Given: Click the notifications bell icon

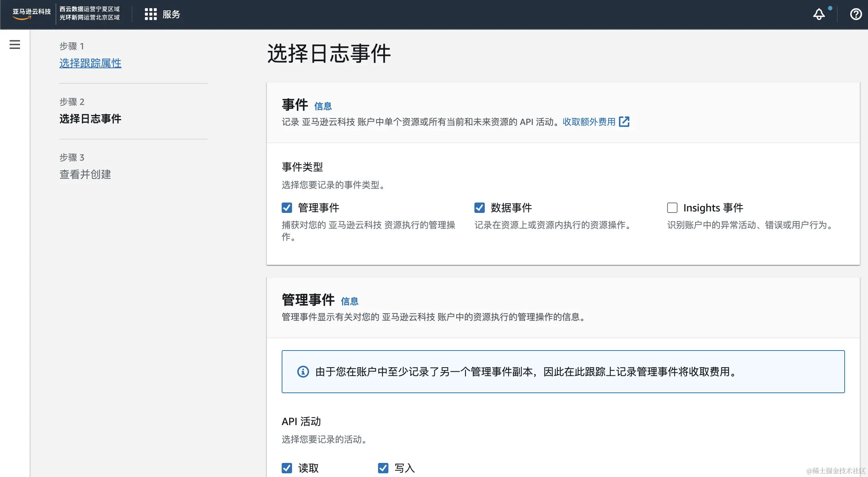Looking at the screenshot, I should pos(819,14).
